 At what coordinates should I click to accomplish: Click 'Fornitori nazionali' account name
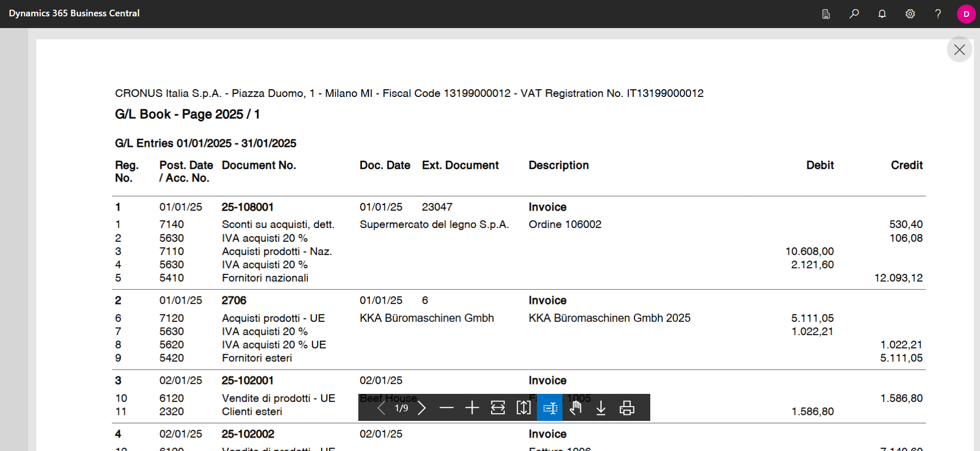point(265,278)
